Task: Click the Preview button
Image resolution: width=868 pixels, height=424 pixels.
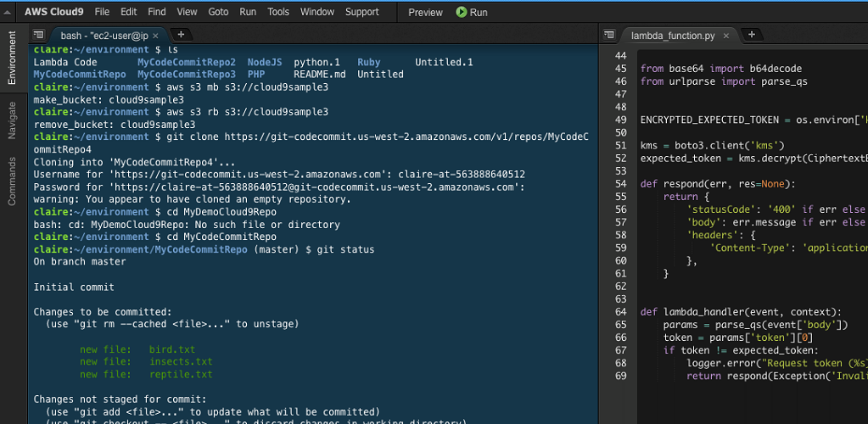Action: [425, 12]
